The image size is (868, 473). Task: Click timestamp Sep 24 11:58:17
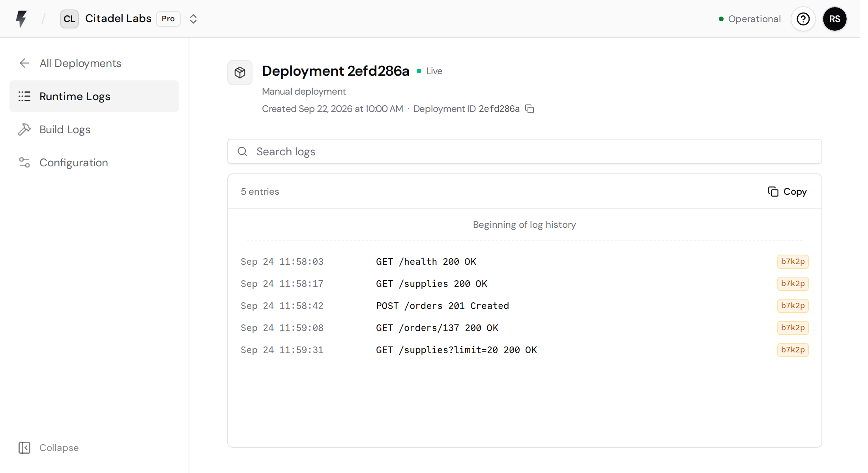282,284
